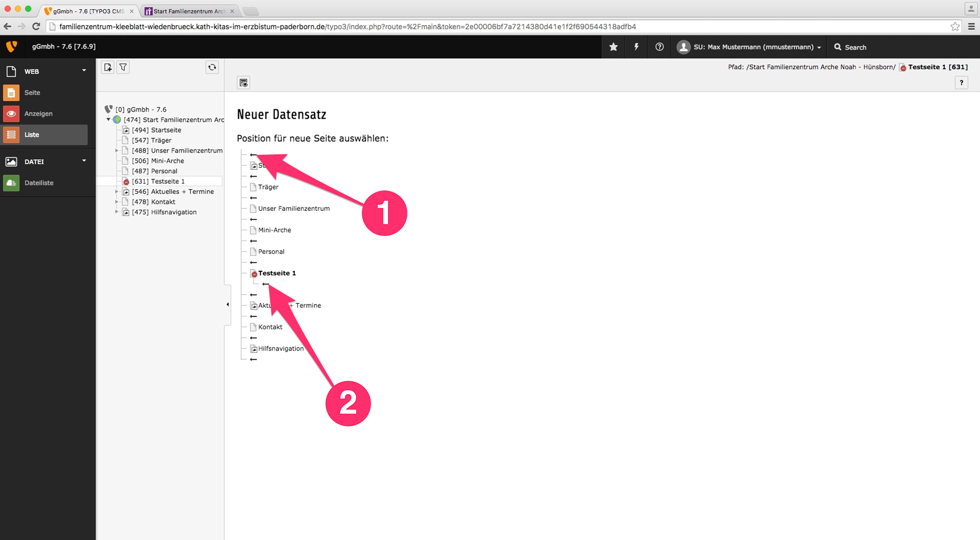Viewport: 980px width, 540px height.
Task: Open the Seite module
Action: pos(32,93)
